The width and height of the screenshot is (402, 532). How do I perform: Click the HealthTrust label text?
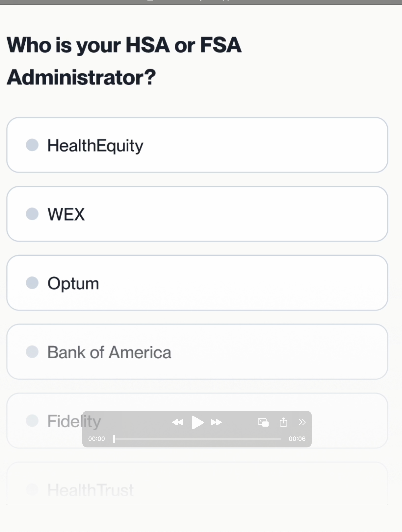click(90, 490)
